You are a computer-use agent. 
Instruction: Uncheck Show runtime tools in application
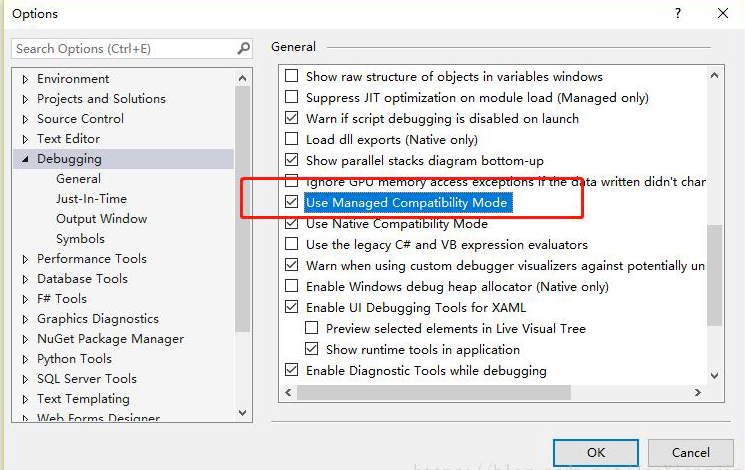311,349
